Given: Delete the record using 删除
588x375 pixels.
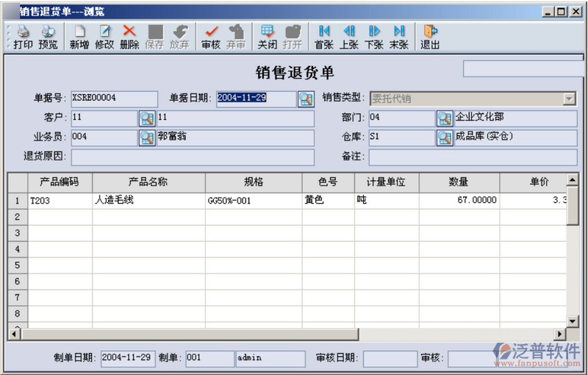Looking at the screenshot, I should click(129, 37).
